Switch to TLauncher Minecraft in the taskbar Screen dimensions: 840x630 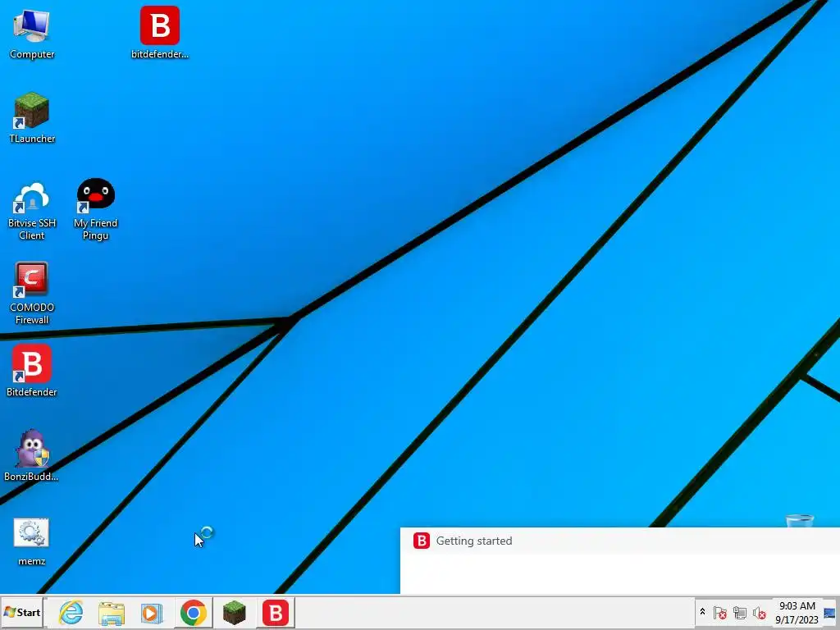click(234, 612)
